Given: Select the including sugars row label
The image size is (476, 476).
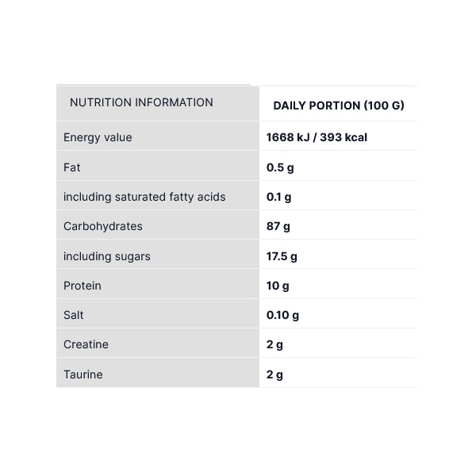Looking at the screenshot, I should tap(107, 256).
